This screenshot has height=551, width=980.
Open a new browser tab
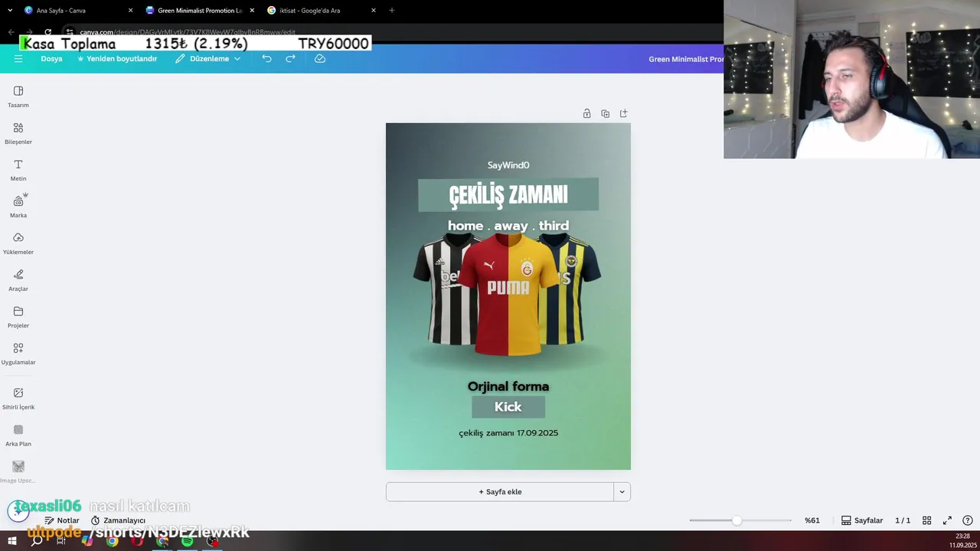(x=391, y=11)
